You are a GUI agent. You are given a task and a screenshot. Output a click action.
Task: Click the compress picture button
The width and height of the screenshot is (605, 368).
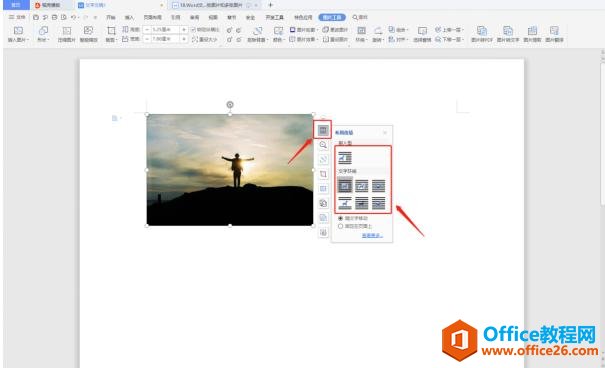coord(66,34)
